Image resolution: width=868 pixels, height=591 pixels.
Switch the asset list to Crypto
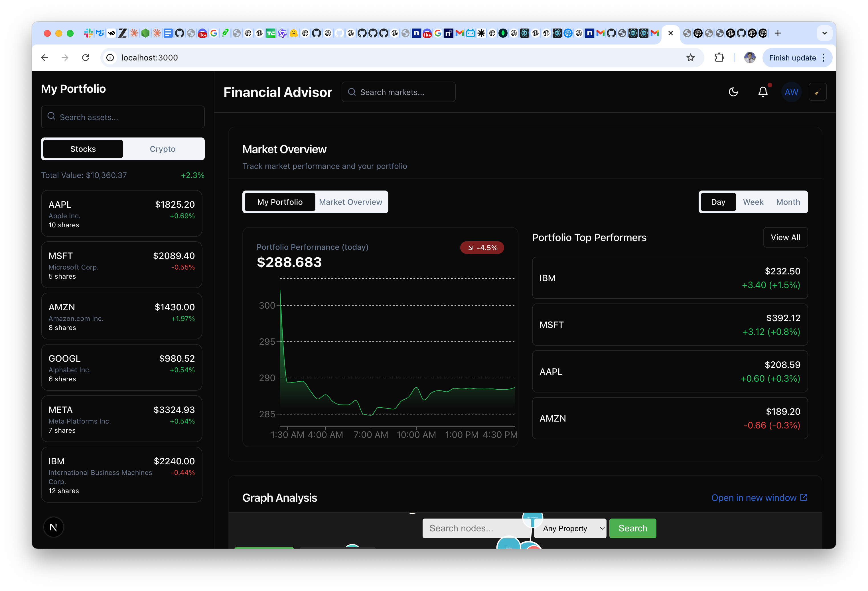coord(163,149)
